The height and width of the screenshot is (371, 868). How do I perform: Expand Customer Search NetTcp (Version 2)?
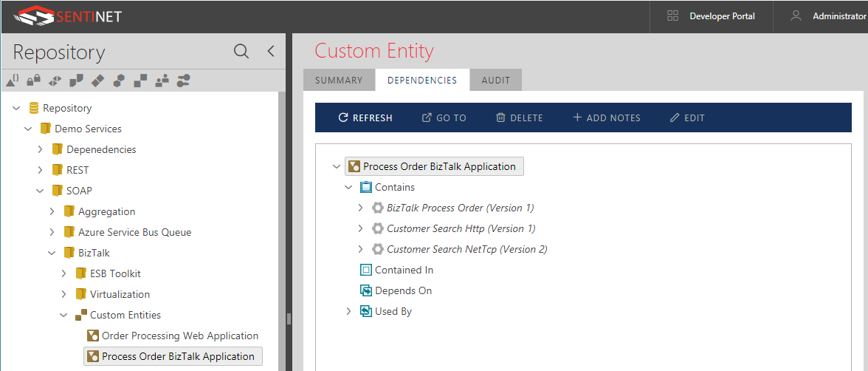coord(360,249)
